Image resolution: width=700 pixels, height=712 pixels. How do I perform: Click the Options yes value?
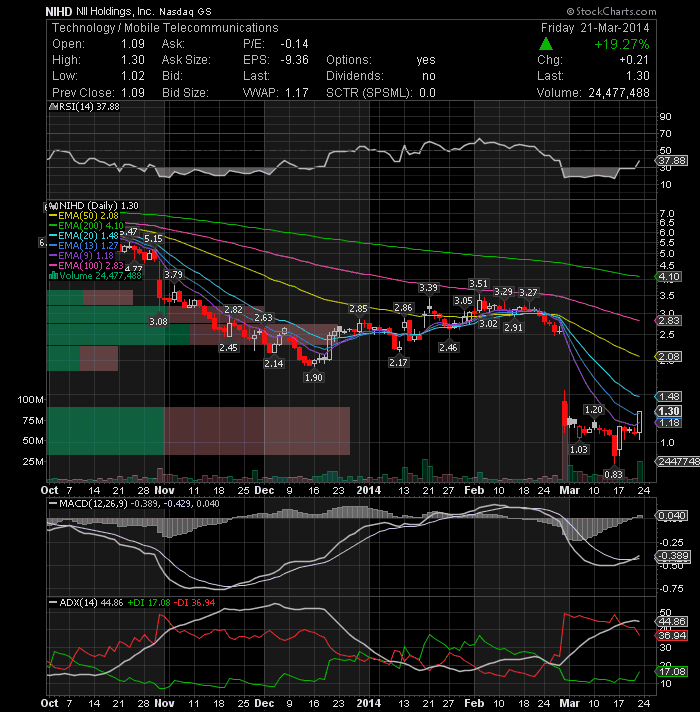point(426,60)
